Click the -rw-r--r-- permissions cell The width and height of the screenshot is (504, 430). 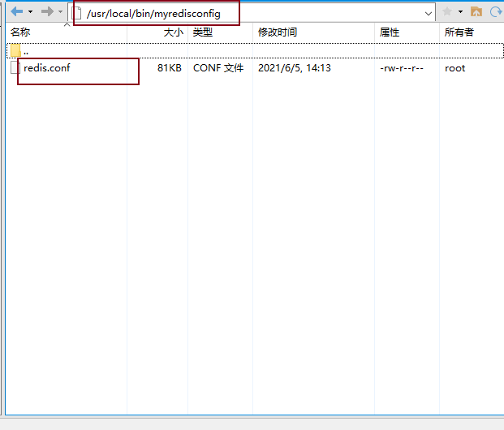pos(402,68)
